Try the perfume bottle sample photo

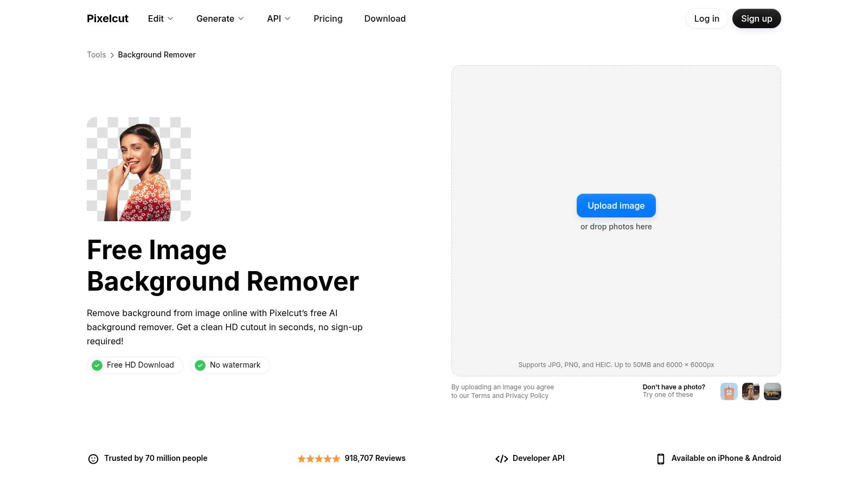click(729, 391)
